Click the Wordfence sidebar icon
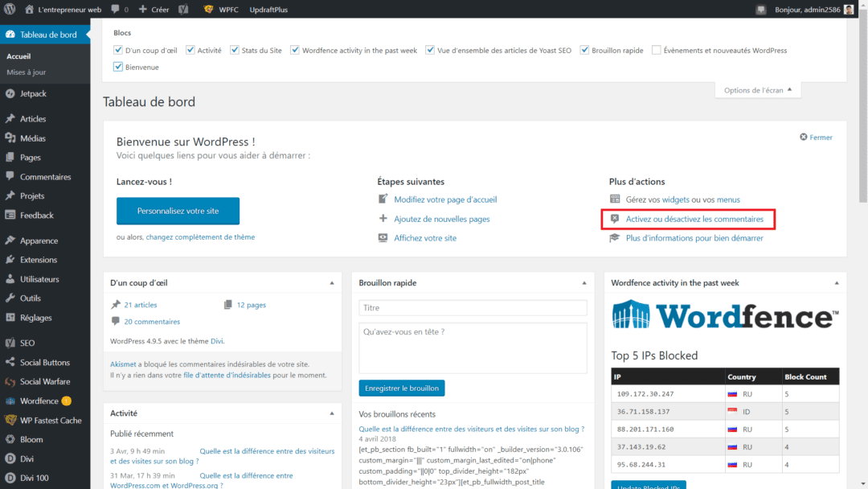This screenshot has height=489, width=868. pos(10,401)
